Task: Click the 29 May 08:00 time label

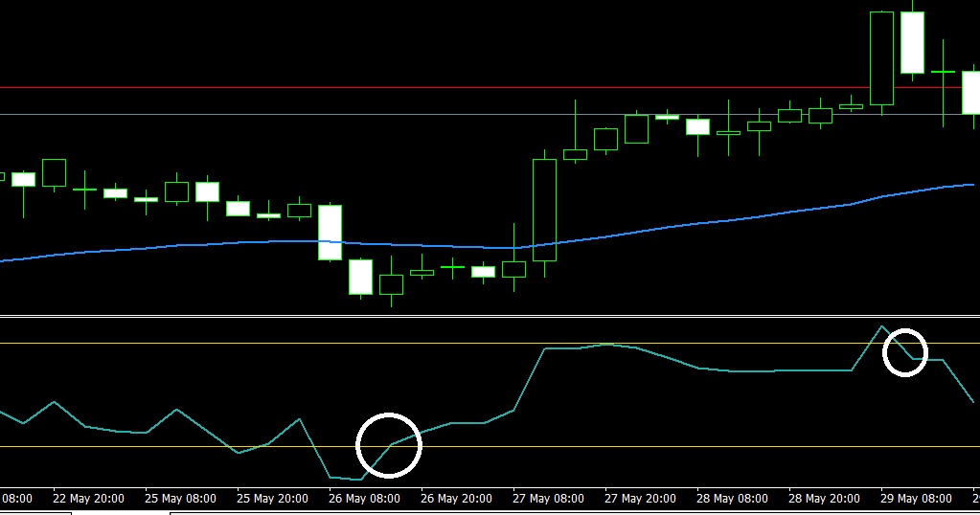Action: coord(917,499)
